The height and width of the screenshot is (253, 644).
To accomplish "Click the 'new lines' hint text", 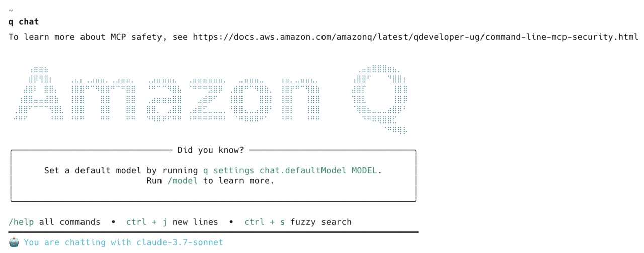I will click(x=195, y=222).
